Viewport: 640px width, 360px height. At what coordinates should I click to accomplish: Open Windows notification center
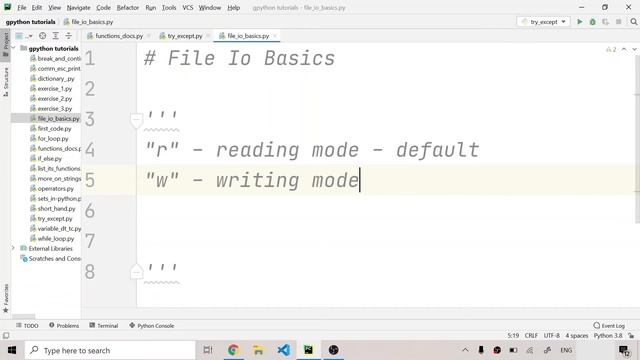(x=624, y=350)
